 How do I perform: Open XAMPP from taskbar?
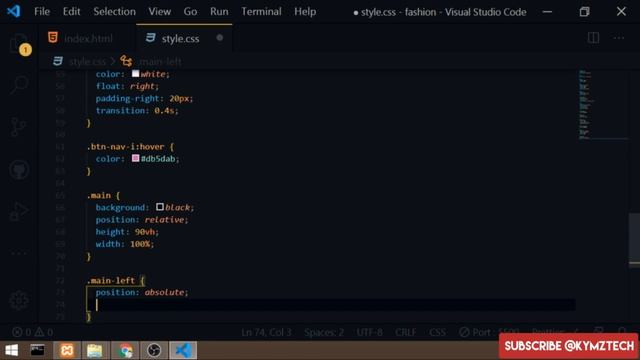tap(67, 350)
